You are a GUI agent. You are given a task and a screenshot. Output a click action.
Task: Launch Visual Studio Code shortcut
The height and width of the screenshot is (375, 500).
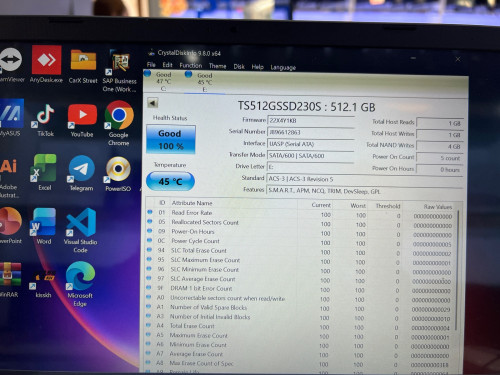click(81, 230)
